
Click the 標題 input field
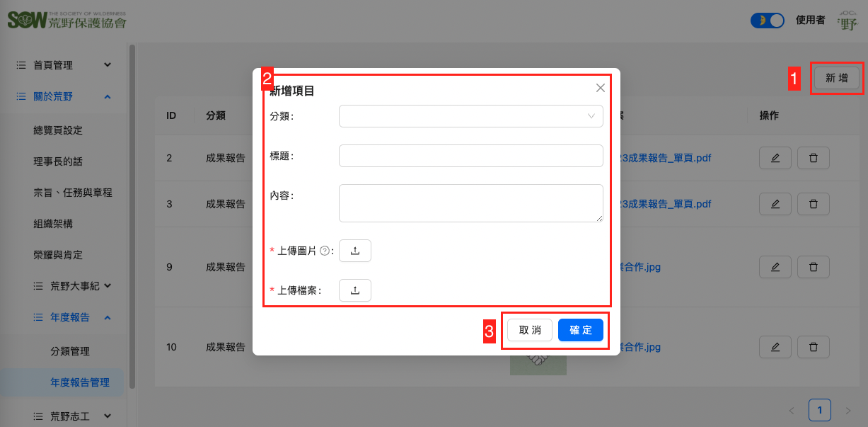pyautogui.click(x=470, y=156)
